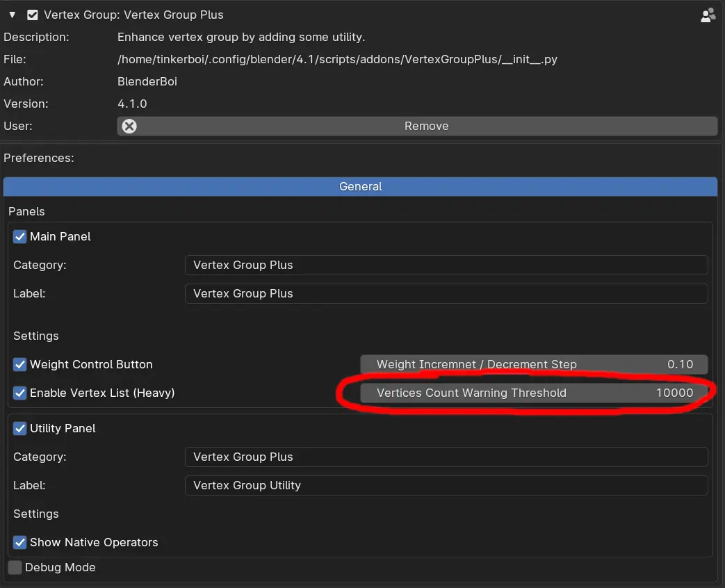725x588 pixels.
Task: Edit the Main Panel Category field
Action: 446,265
